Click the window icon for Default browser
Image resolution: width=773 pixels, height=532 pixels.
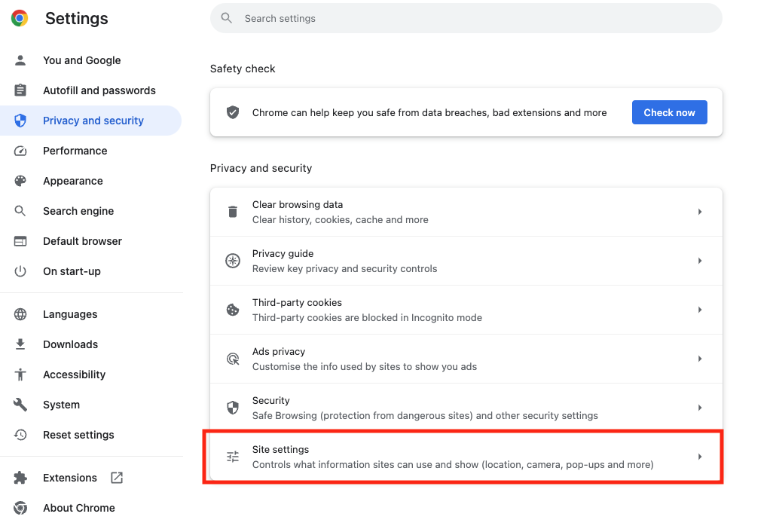(x=20, y=241)
